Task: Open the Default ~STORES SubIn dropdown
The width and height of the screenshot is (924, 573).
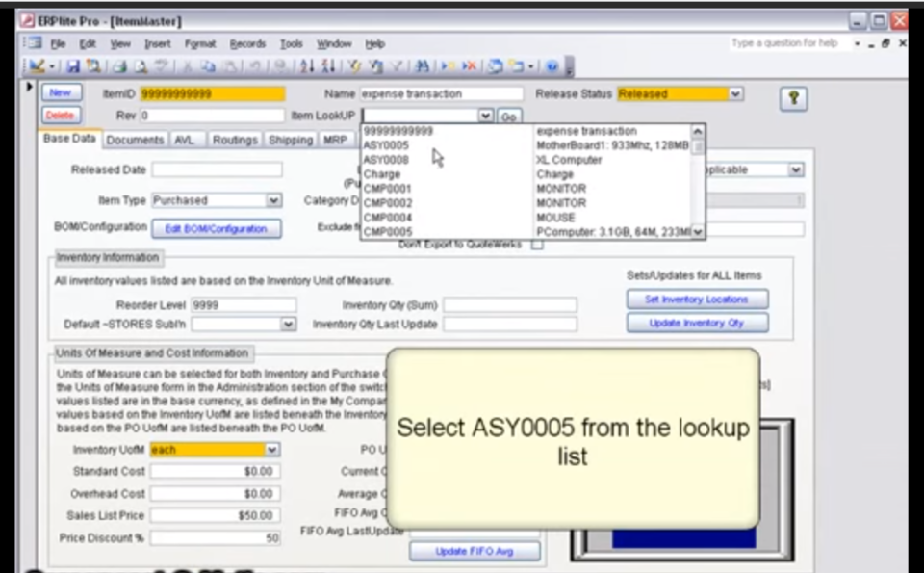Action: (288, 324)
